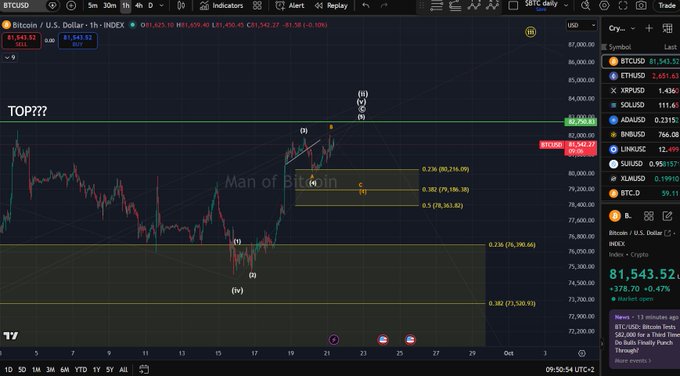Select SOLUSD in the watchlist

pyautogui.click(x=641, y=105)
